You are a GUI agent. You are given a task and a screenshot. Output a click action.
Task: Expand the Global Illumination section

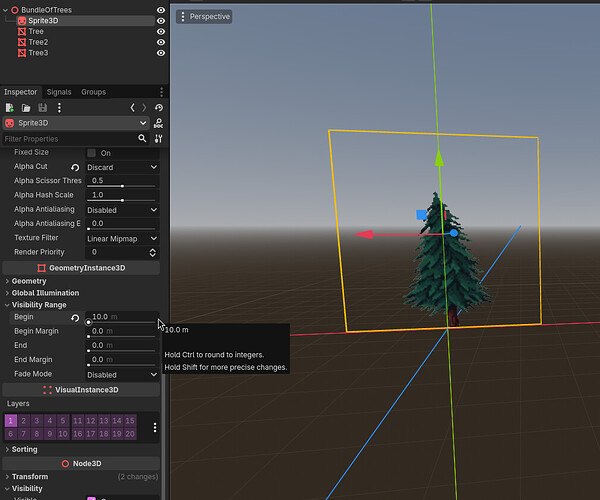(x=45, y=293)
